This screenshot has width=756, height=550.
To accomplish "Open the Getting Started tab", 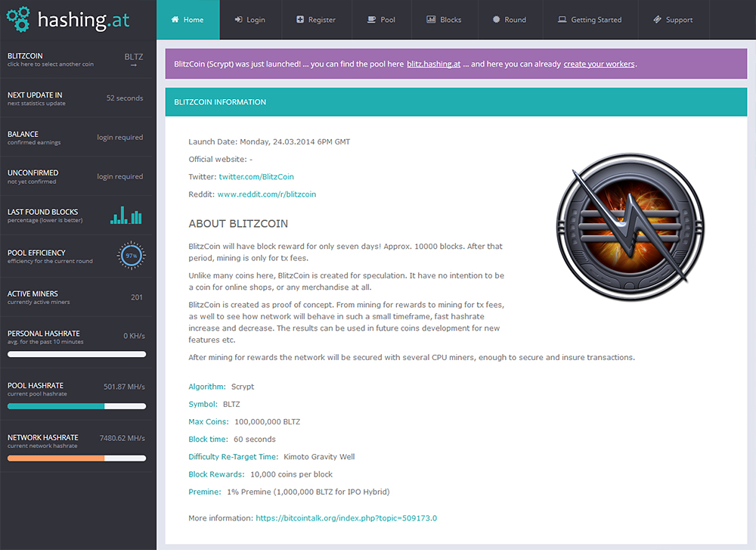I will point(590,20).
